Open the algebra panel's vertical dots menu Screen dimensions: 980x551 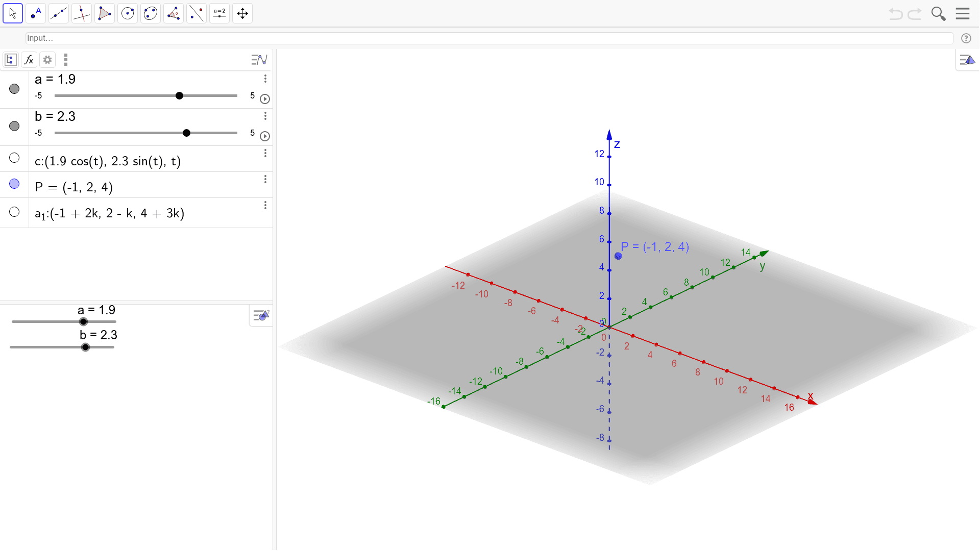65,60
